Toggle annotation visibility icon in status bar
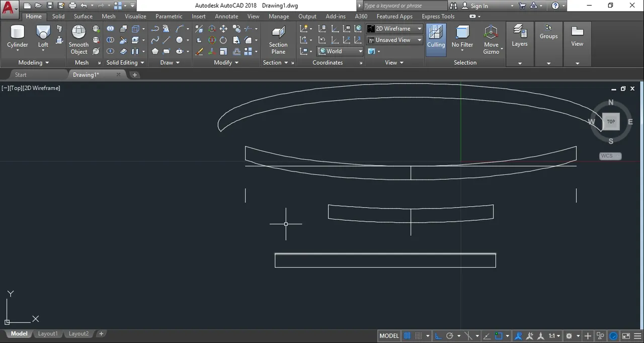This screenshot has width=644, height=343. [x=518, y=336]
